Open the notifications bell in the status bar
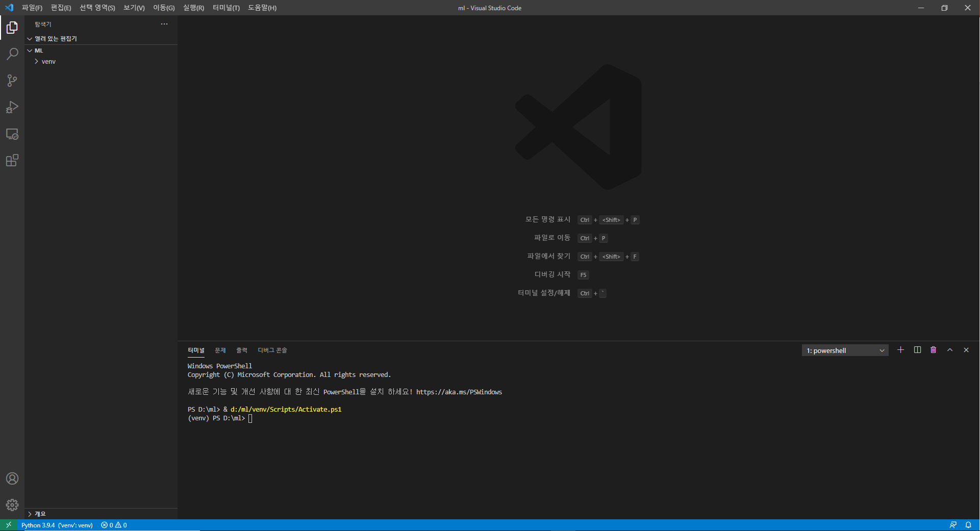Viewport: 980px width, 531px height. pos(968,525)
